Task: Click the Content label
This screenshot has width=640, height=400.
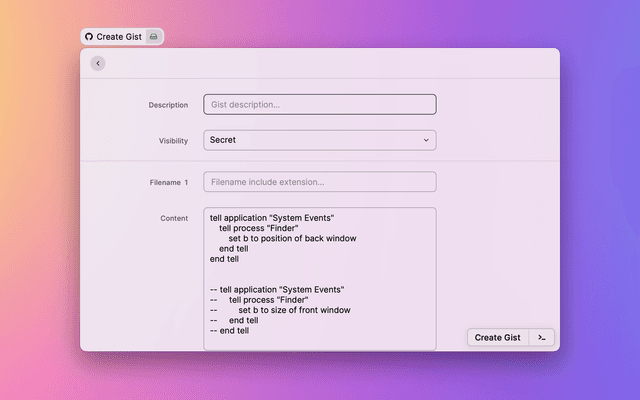Action: point(174,218)
